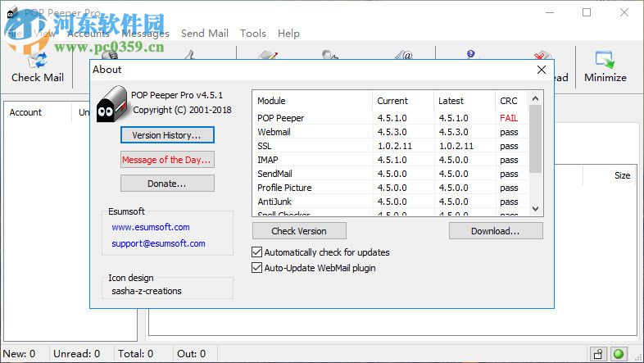Click module list scroll up arrow
The image size is (644, 363).
(x=535, y=98)
